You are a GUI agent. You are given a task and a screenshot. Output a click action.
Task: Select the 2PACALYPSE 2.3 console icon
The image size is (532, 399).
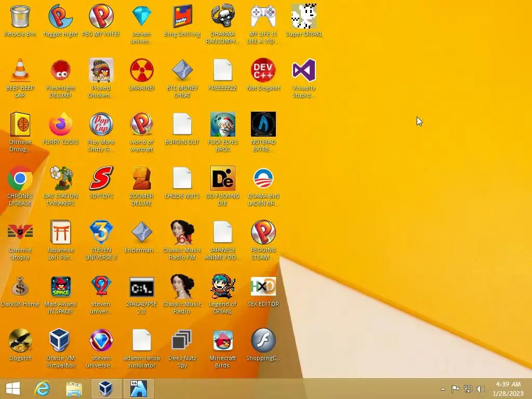pyautogui.click(x=141, y=287)
